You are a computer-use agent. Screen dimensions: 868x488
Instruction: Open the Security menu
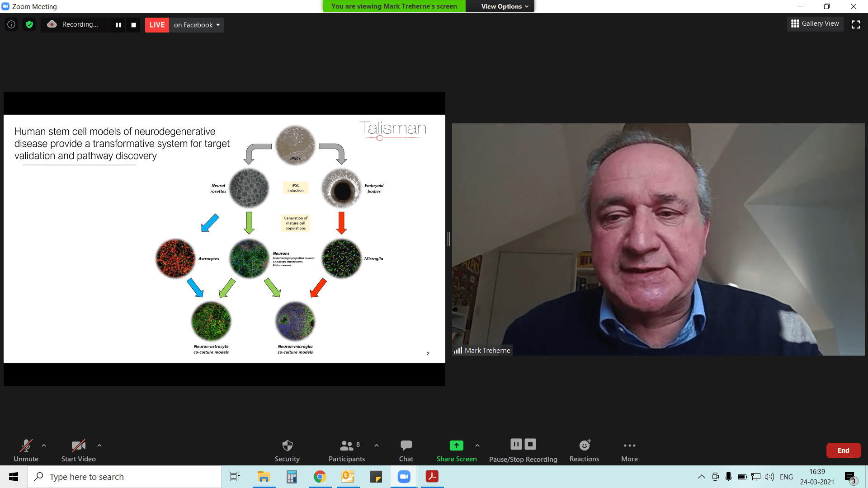pyautogui.click(x=287, y=450)
